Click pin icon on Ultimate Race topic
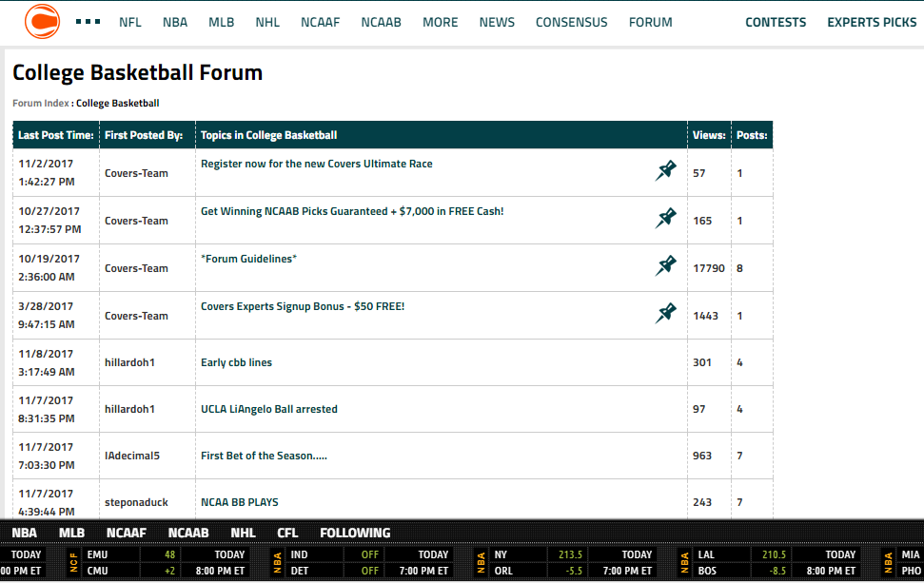This screenshot has height=583, width=924. 665,171
